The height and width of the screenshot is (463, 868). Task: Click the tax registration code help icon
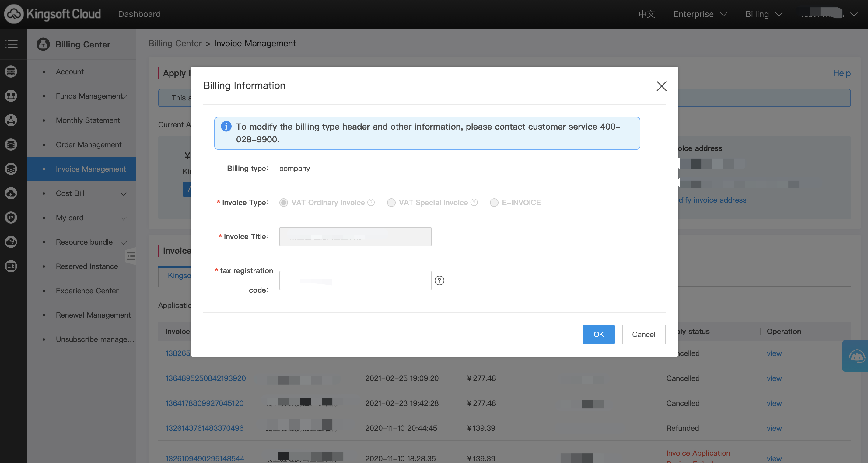point(439,280)
